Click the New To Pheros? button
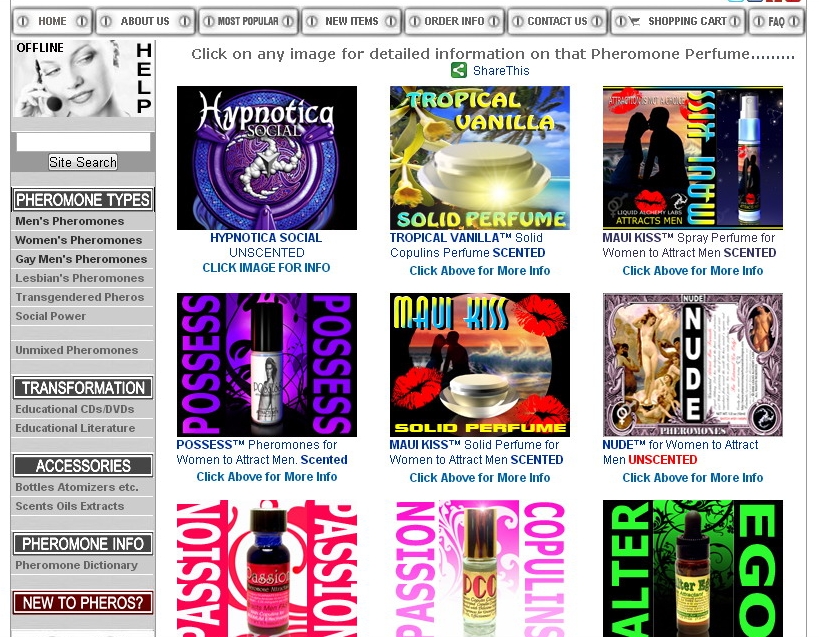This screenshot has height=637, width=819. (83, 603)
